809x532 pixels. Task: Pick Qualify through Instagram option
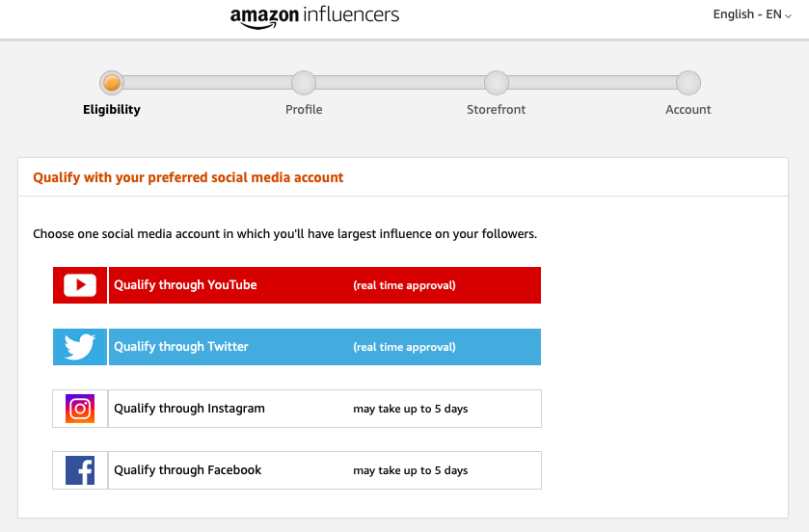(324, 409)
